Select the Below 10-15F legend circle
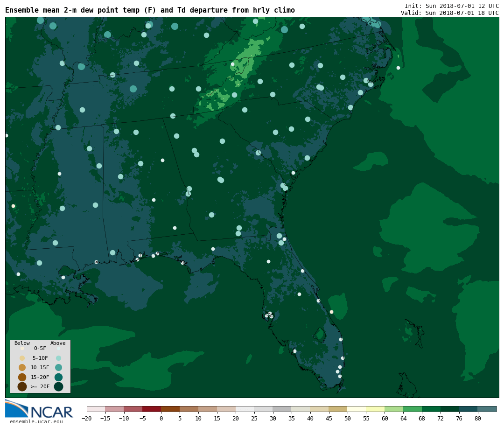 coord(22,367)
